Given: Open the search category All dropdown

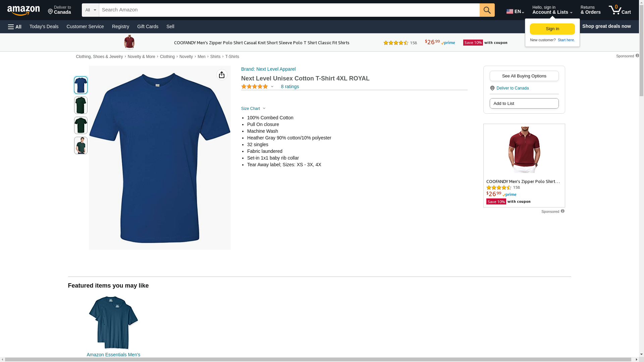Looking at the screenshot, I should [90, 10].
